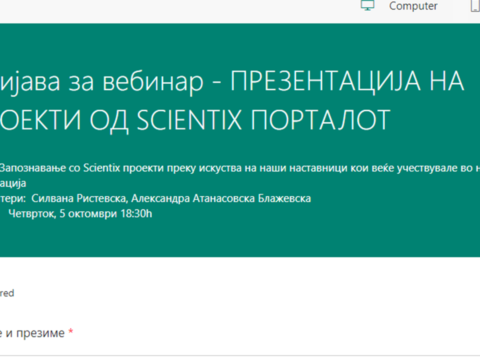The width and height of the screenshot is (480, 360).
Task: Click the word вебинар in the title
Action: click(x=153, y=82)
